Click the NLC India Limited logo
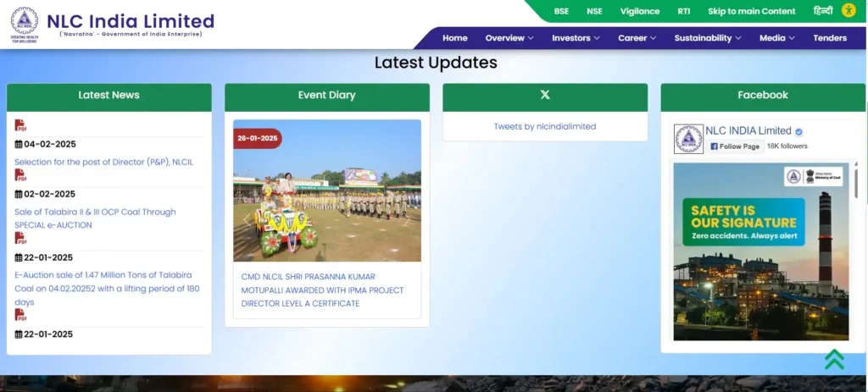 point(25,25)
